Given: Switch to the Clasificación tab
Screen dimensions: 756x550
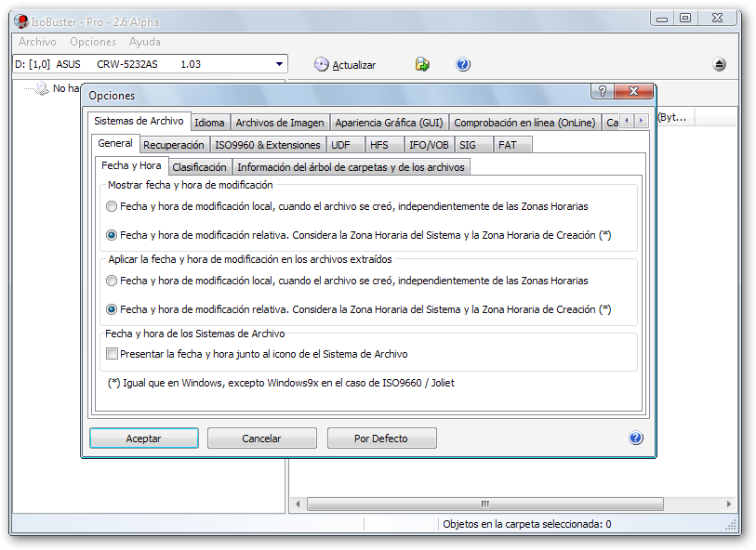Looking at the screenshot, I should tap(199, 167).
